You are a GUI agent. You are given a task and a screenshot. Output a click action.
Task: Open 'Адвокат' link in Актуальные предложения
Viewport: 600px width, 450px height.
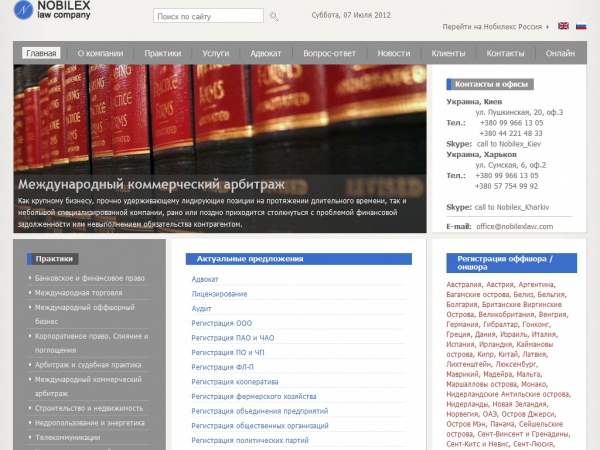(205, 279)
